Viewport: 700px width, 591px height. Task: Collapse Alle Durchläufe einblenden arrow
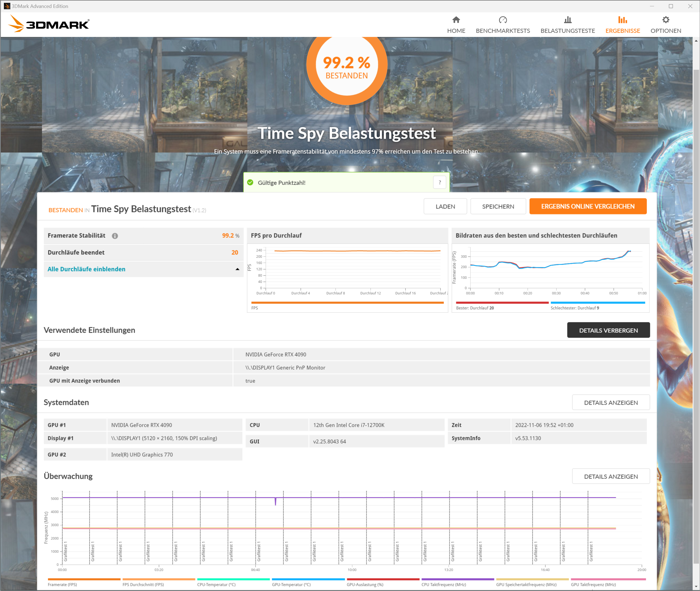(237, 269)
